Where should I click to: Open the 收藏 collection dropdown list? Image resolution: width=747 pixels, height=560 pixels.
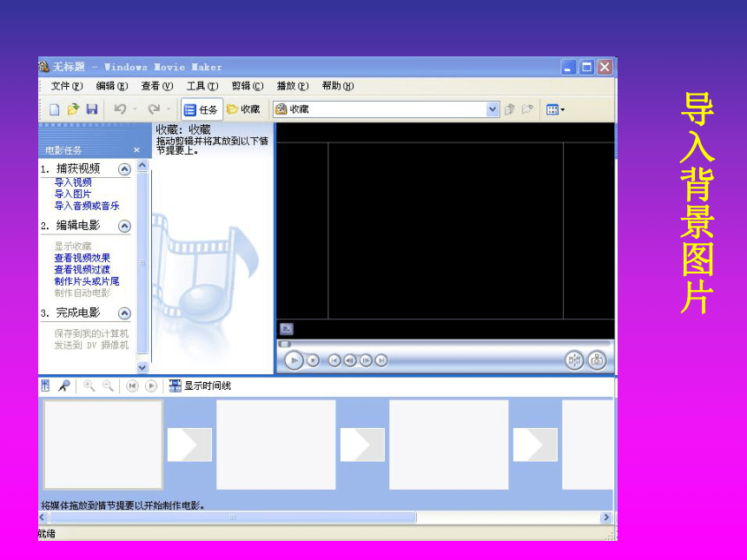click(492, 109)
